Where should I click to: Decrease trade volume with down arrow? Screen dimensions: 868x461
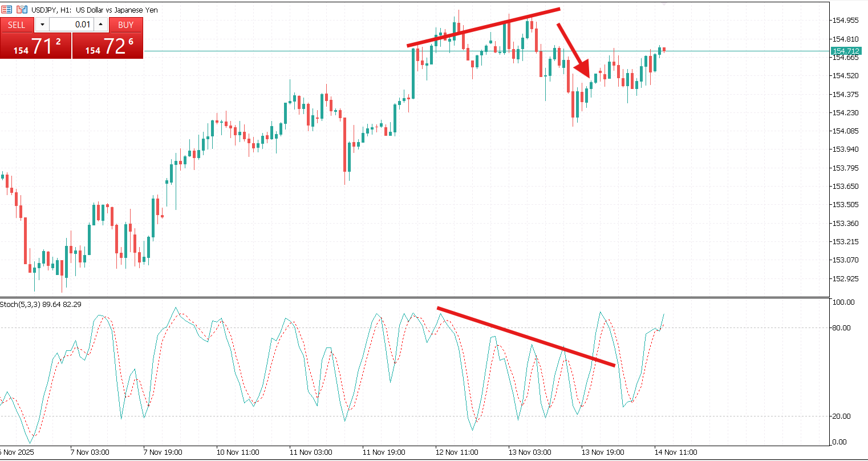[42, 25]
